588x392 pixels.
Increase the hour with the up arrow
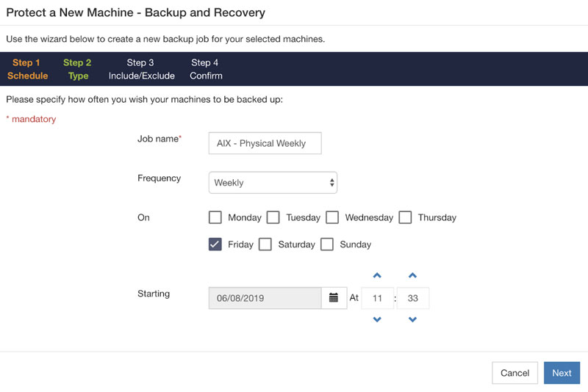(x=377, y=275)
